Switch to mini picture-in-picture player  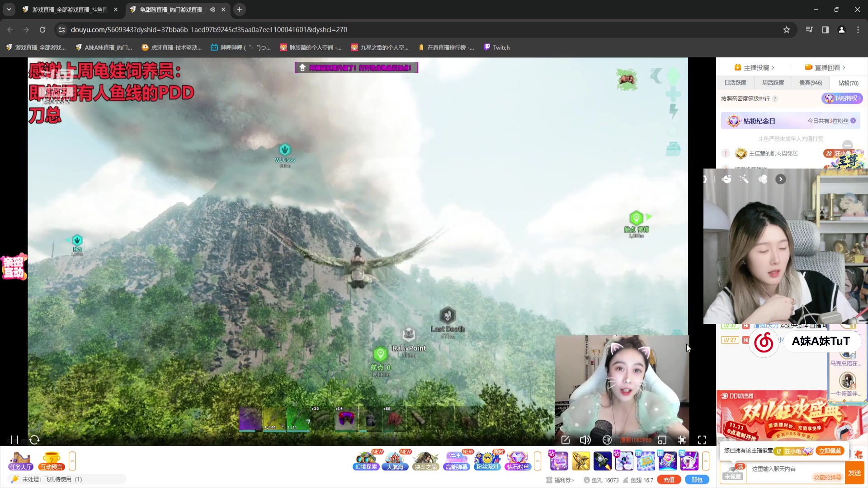pos(662,440)
